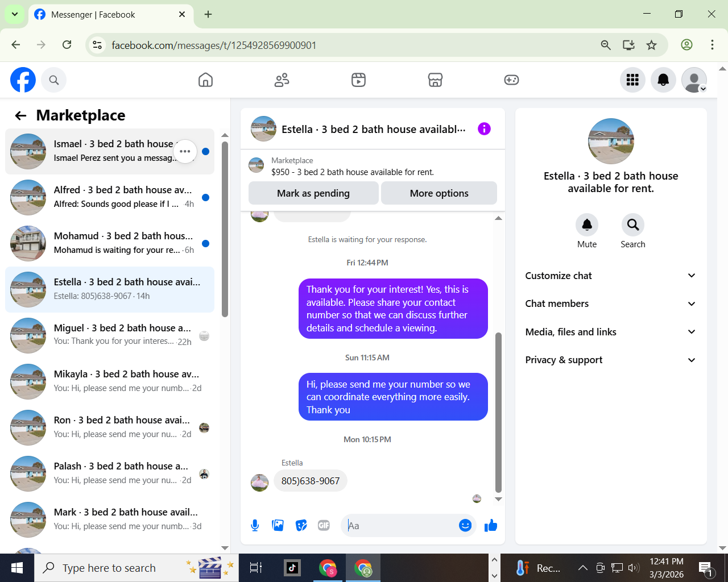
Task: Open the taskbar clock and date
Action: point(667,568)
